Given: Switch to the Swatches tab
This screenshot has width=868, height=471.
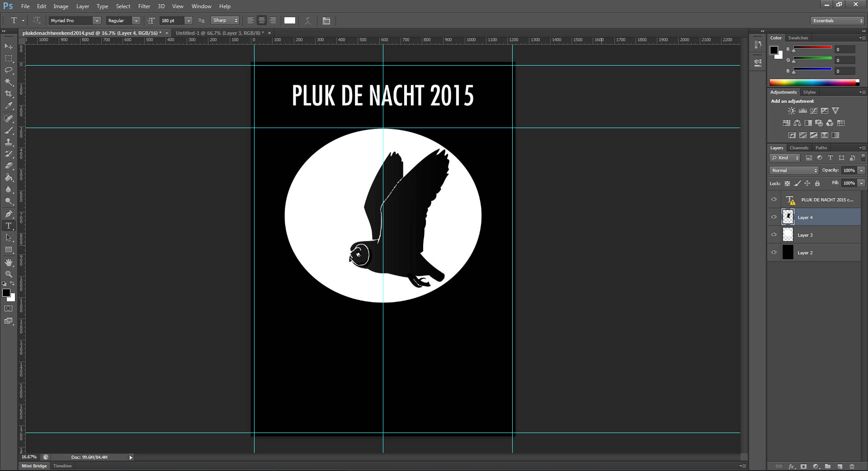Looking at the screenshot, I should 798,38.
